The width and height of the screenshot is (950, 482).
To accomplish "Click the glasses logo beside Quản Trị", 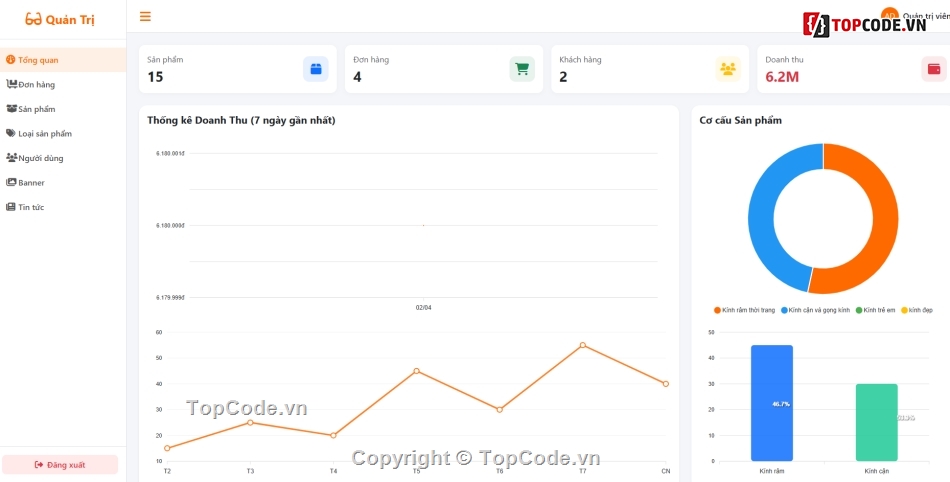I will click(33, 19).
